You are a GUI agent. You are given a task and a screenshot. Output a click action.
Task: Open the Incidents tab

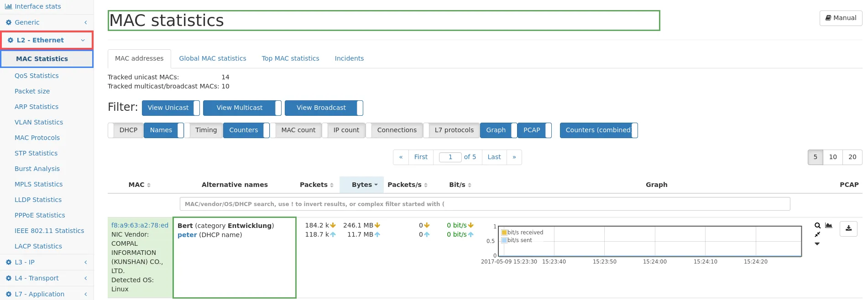point(349,58)
